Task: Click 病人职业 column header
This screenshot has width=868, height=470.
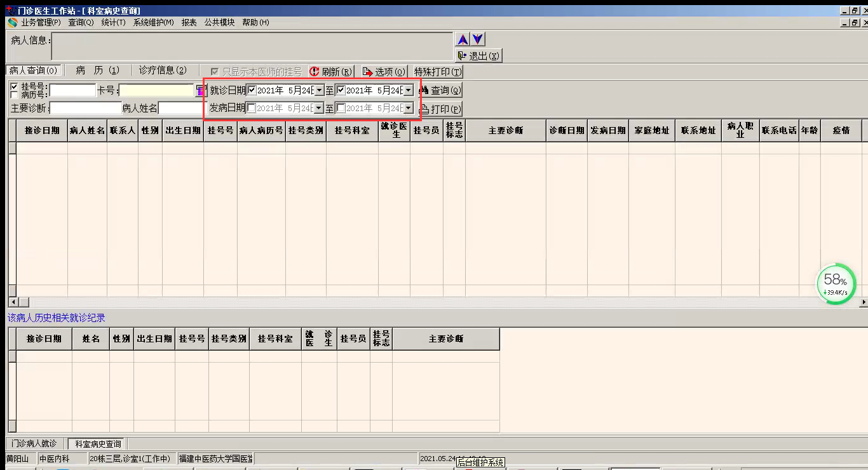Action: [x=740, y=130]
